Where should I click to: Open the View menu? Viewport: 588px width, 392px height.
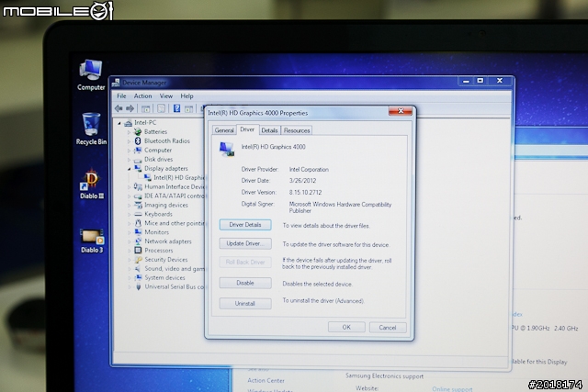[166, 96]
